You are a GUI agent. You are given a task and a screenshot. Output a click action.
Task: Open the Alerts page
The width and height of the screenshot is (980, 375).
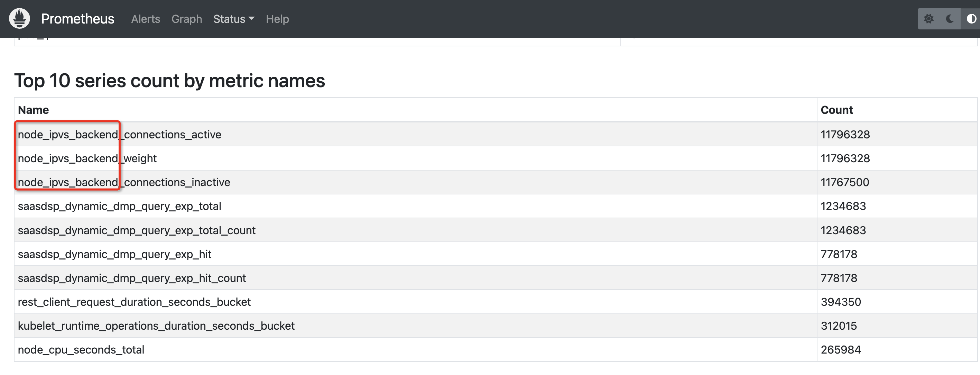(145, 19)
